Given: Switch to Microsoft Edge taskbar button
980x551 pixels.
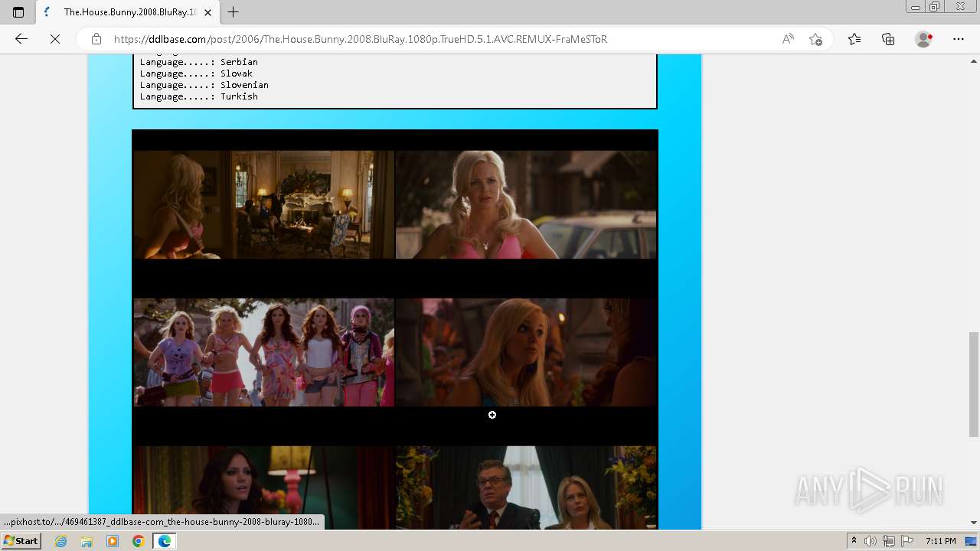Looking at the screenshot, I should click(164, 541).
